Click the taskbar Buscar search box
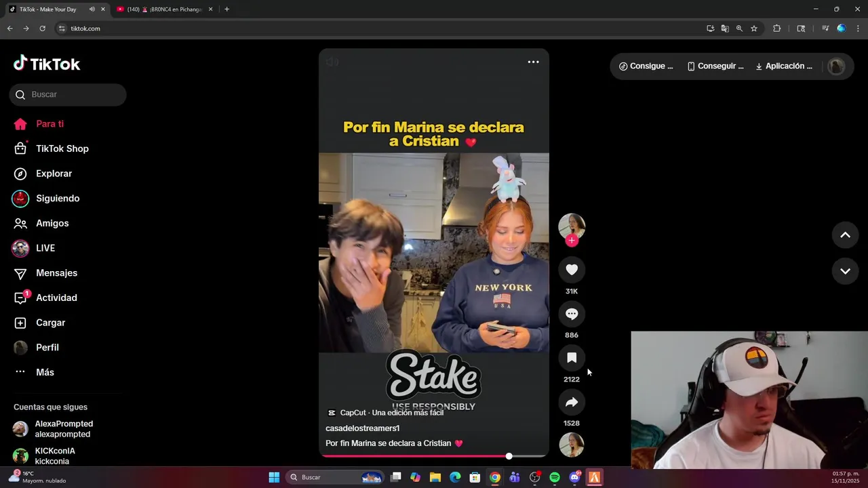 tap(334, 477)
